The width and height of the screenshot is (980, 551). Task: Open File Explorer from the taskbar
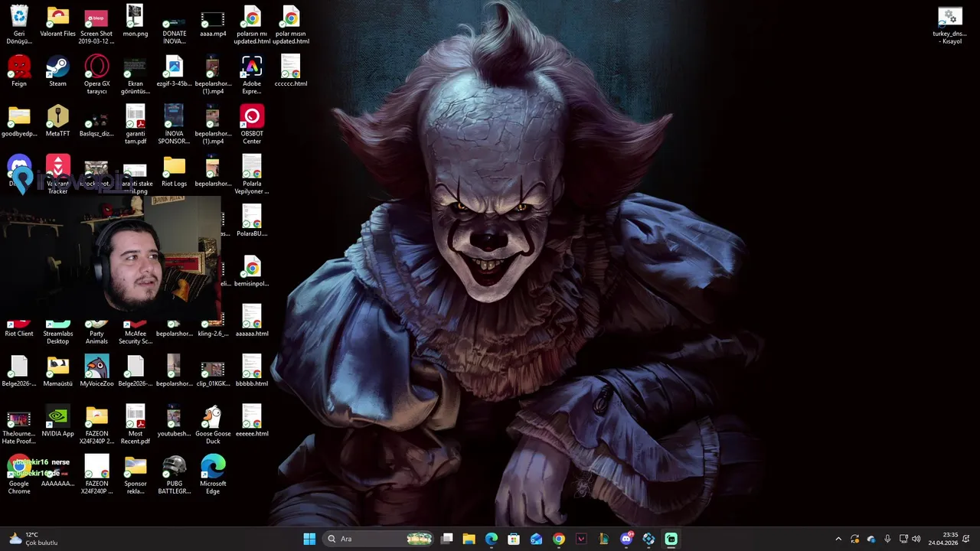(x=469, y=539)
